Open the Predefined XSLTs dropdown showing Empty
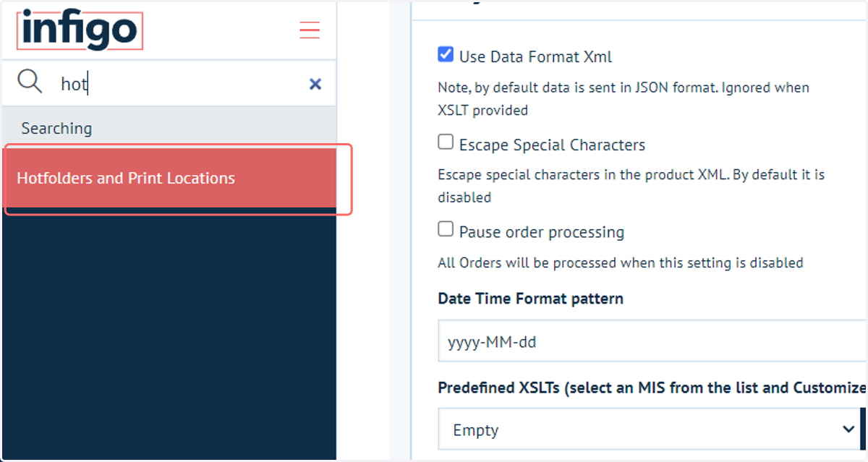 pyautogui.click(x=649, y=429)
